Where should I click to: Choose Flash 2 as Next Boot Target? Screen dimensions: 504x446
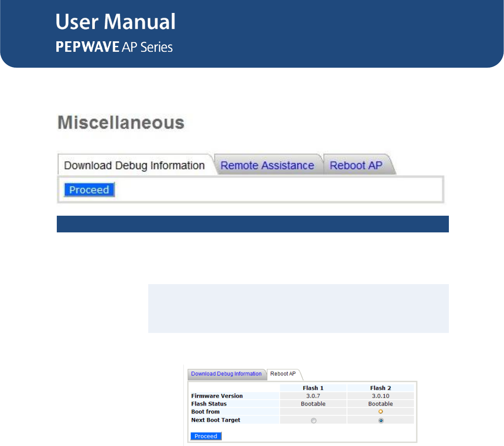[381, 421]
